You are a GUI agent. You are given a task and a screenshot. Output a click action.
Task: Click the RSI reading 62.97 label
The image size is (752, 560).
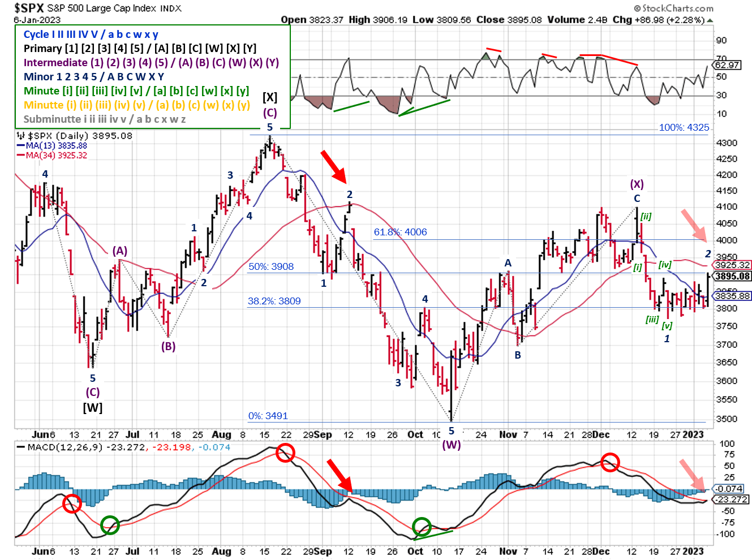[x=727, y=65]
